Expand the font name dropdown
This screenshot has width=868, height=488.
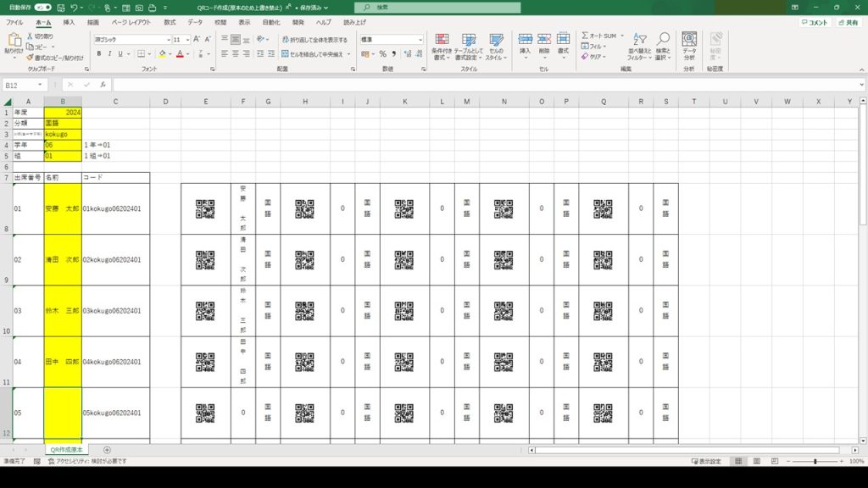point(166,40)
